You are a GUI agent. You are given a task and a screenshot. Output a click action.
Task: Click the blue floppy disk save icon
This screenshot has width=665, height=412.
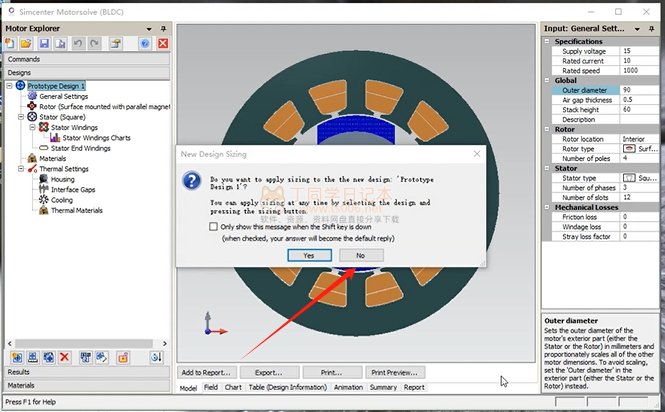46,44
